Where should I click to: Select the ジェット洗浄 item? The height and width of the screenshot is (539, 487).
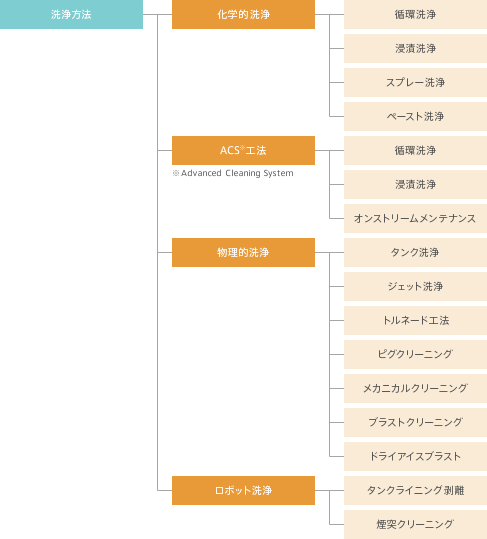(416, 286)
